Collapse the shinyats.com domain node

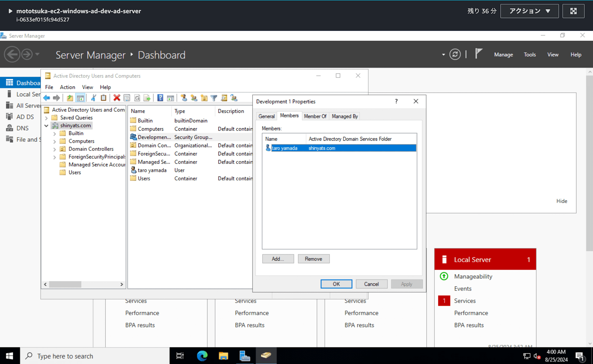[x=47, y=126]
